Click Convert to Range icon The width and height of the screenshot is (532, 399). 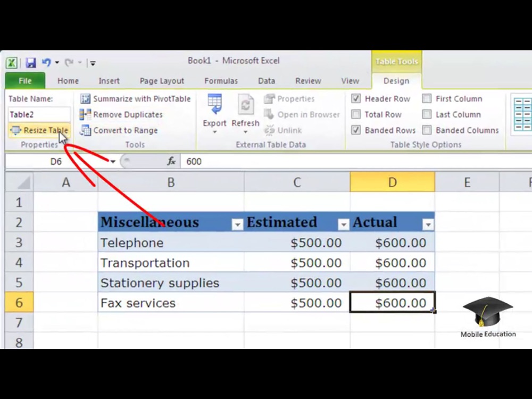tap(85, 130)
